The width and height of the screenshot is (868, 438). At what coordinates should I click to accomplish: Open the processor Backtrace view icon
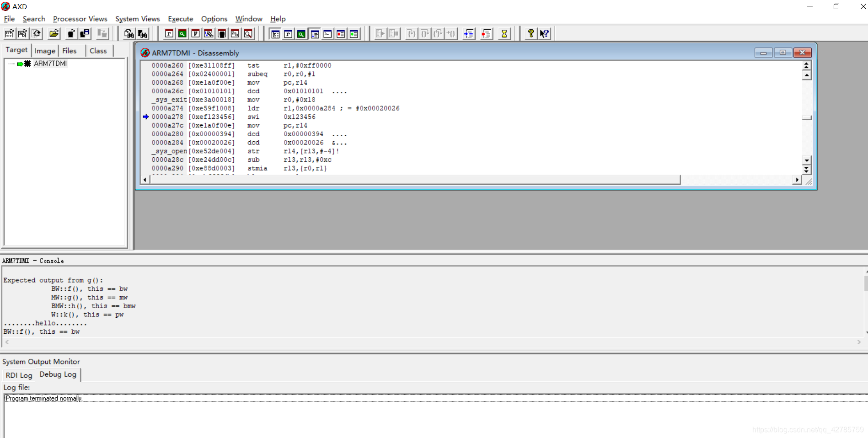click(x=209, y=33)
